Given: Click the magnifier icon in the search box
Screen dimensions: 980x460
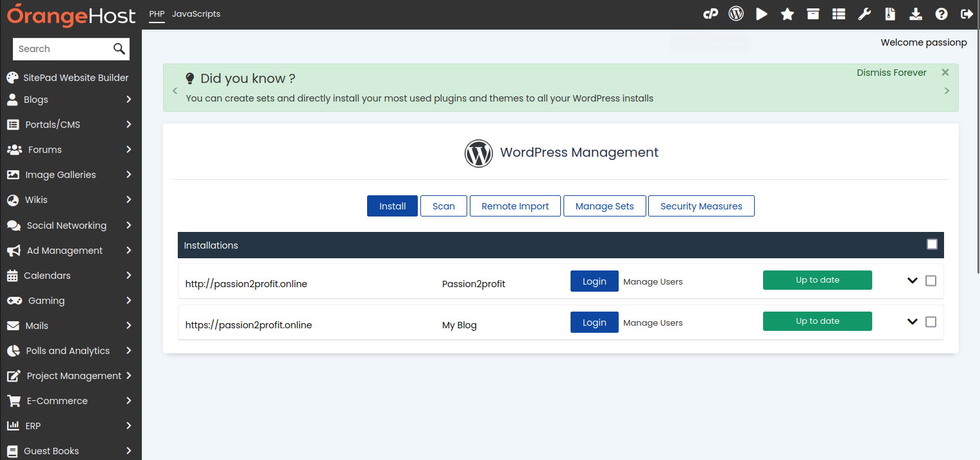Looking at the screenshot, I should 119,49.
